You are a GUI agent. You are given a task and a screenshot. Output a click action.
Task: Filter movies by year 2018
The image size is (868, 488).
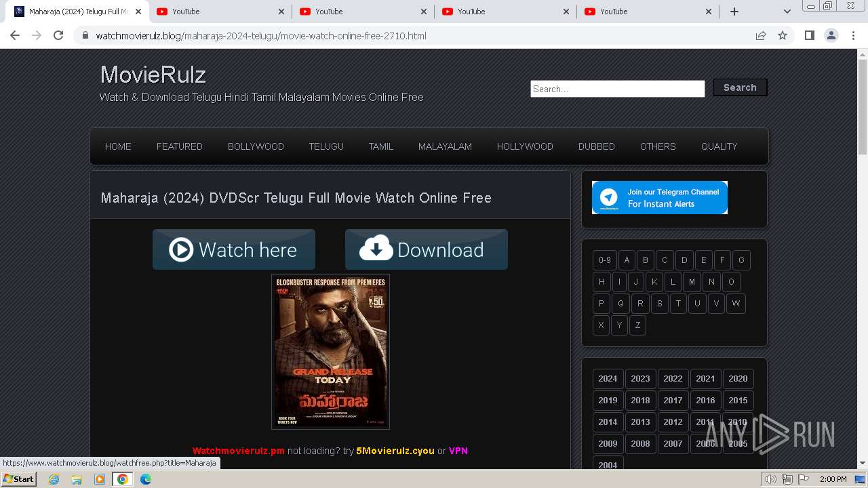(640, 401)
